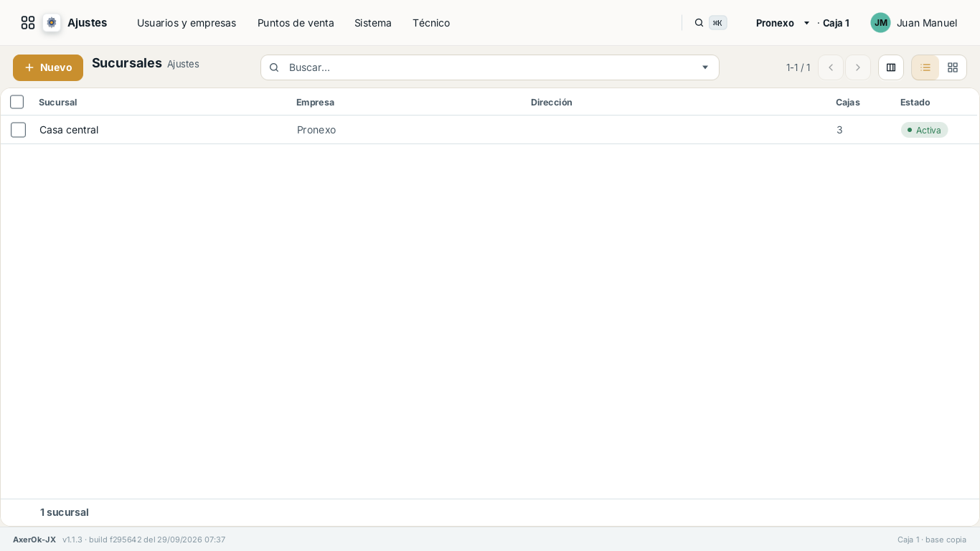
Task: Click the Pronexo cell in the row
Action: pyautogui.click(x=316, y=130)
